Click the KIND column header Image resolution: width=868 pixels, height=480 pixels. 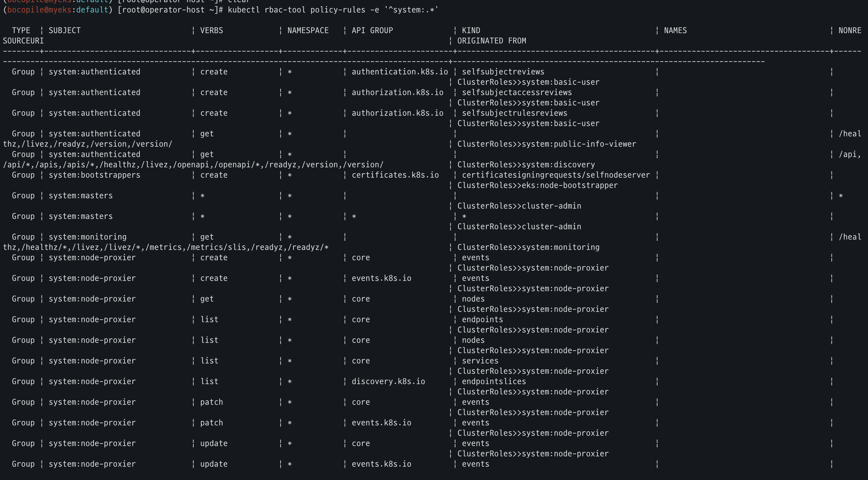pyautogui.click(x=471, y=31)
